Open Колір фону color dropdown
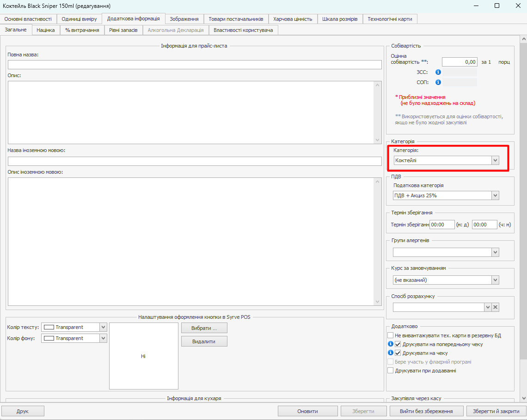The height and width of the screenshot is (420, 527). (x=103, y=338)
